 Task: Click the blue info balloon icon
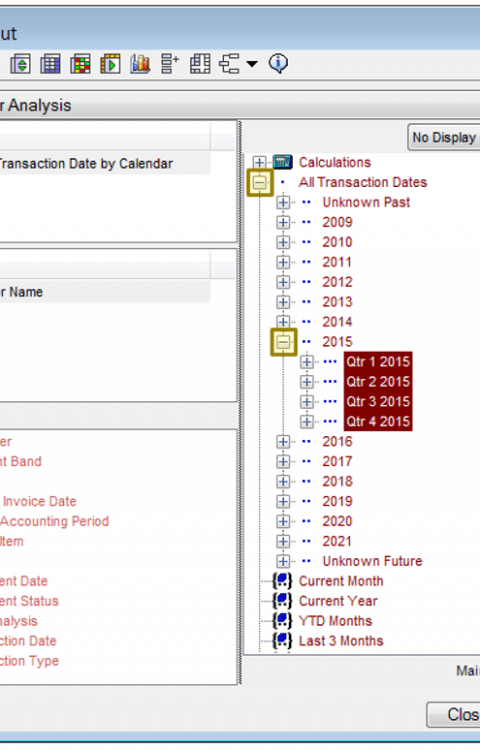point(278,63)
